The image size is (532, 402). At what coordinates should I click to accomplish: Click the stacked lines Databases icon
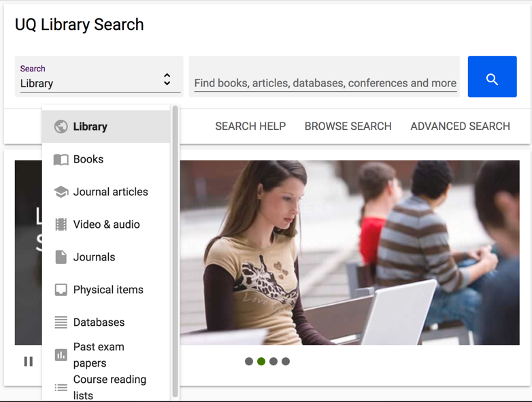pos(61,322)
